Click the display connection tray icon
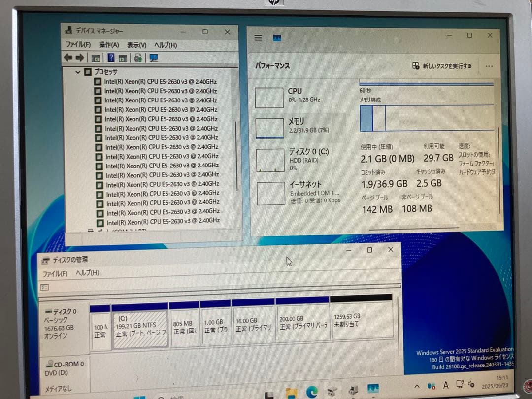The height and width of the screenshot is (399, 532). (x=460, y=384)
